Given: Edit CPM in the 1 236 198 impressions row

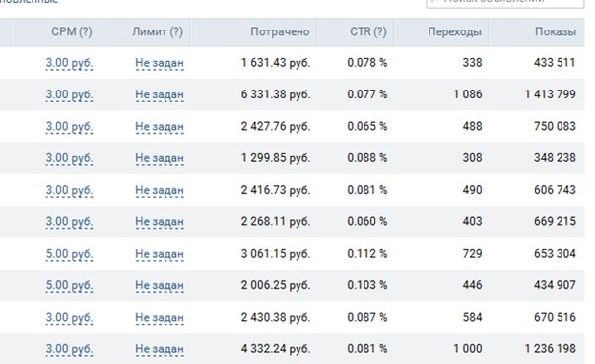Looking at the screenshot, I should pos(69,349).
